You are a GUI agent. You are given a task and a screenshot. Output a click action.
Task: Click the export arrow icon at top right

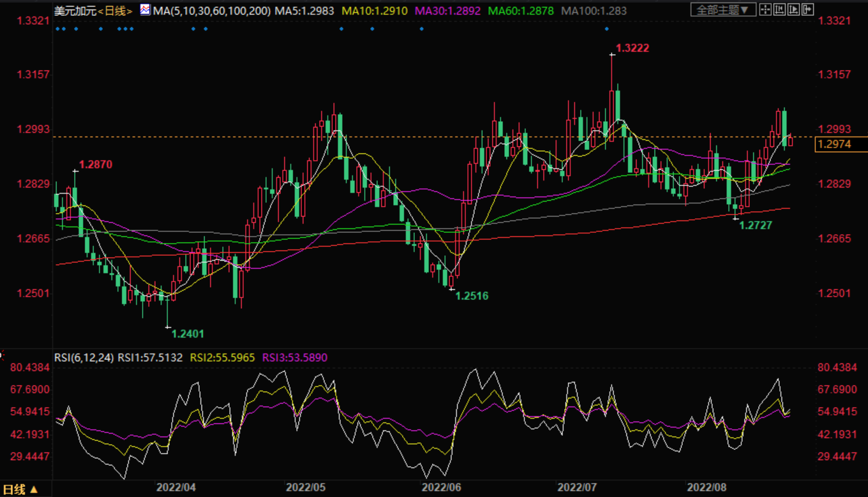coord(807,9)
